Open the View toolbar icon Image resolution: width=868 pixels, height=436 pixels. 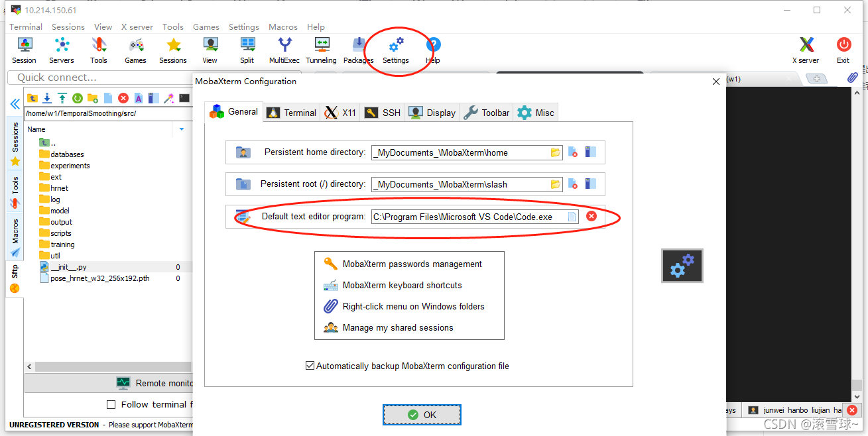210,50
